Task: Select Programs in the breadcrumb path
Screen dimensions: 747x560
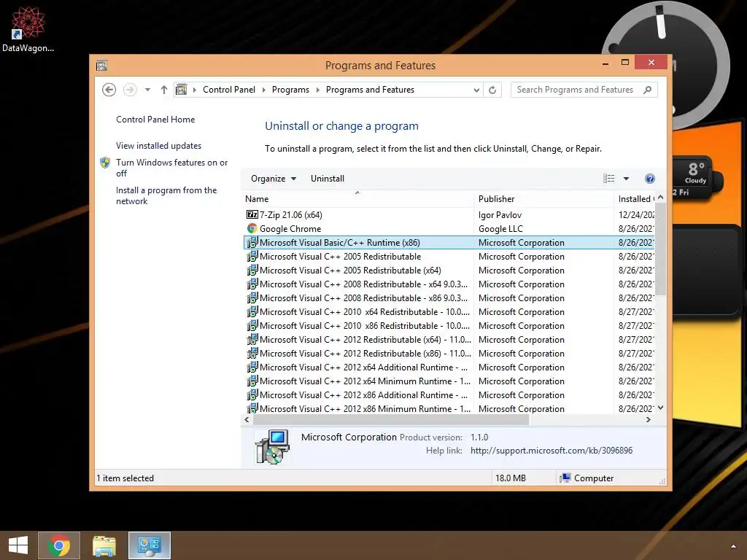Action: tap(290, 90)
